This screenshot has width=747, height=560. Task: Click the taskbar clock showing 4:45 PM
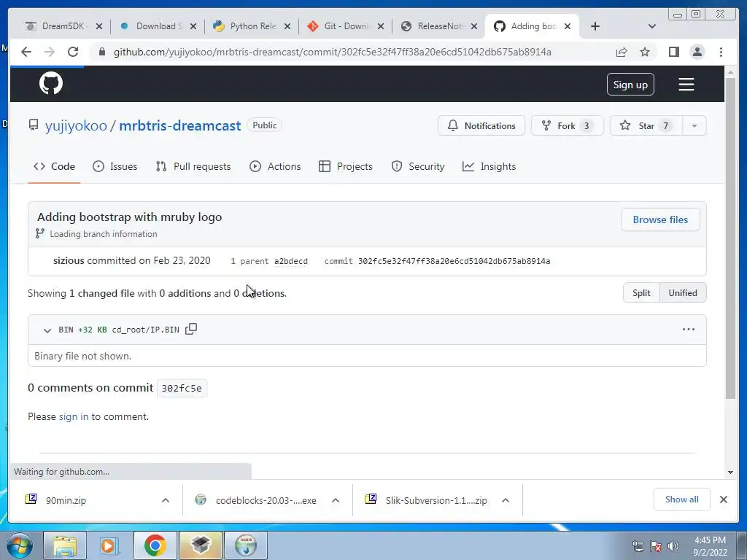tap(711, 546)
